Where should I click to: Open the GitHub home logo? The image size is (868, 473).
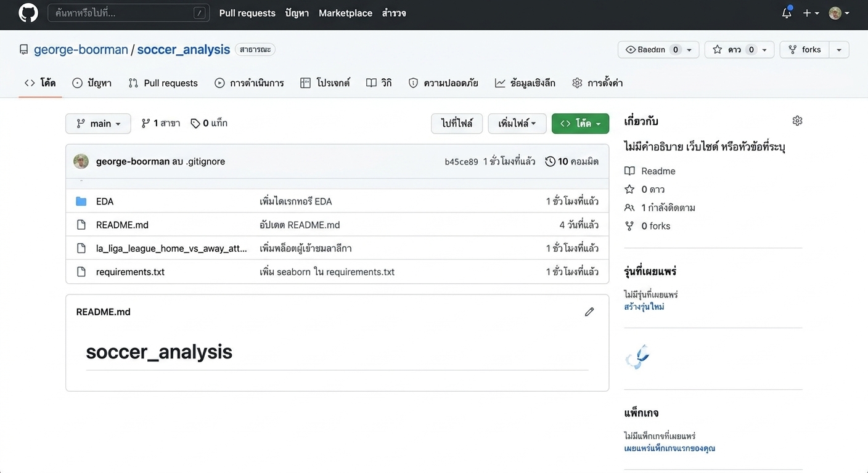point(28,13)
